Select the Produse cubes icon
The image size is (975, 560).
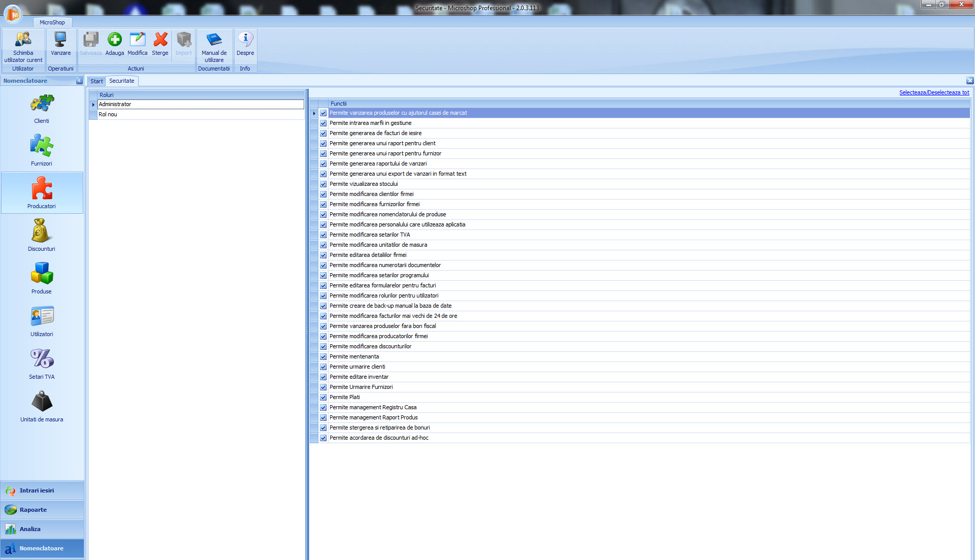click(42, 273)
